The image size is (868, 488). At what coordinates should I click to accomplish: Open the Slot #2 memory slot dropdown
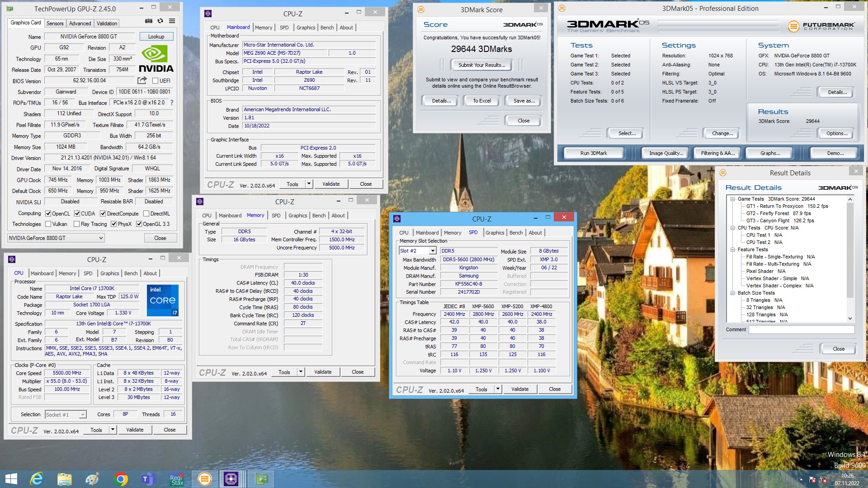coord(418,251)
